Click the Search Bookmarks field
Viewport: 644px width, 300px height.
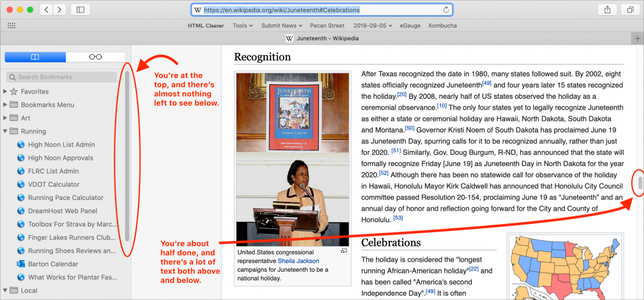click(x=61, y=77)
